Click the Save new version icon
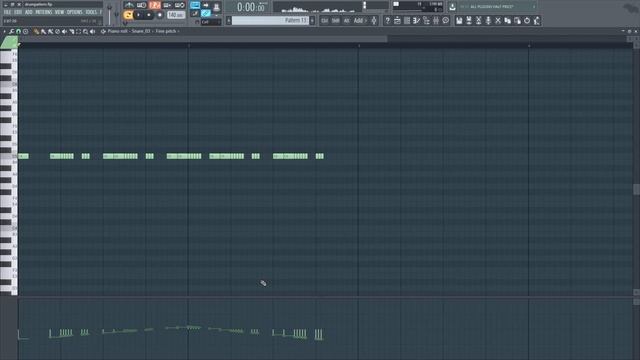Viewport: 640px width, 360px height. tap(469, 20)
